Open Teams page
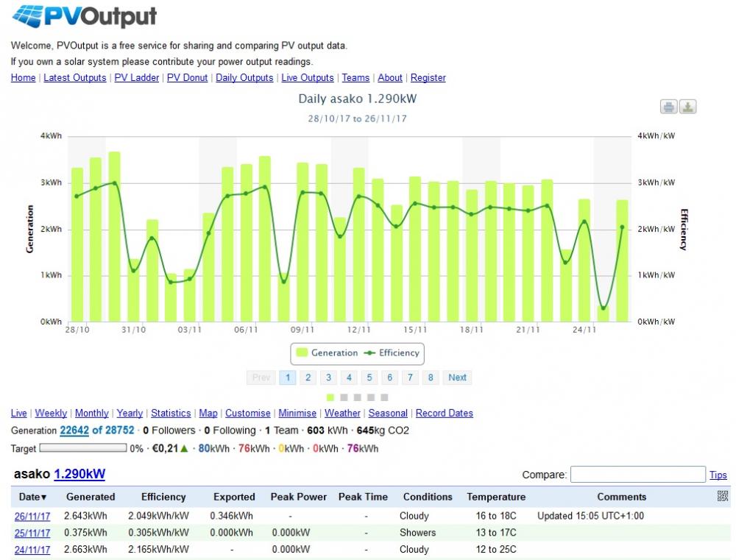Screen dimensions: 736x560 click(355, 77)
